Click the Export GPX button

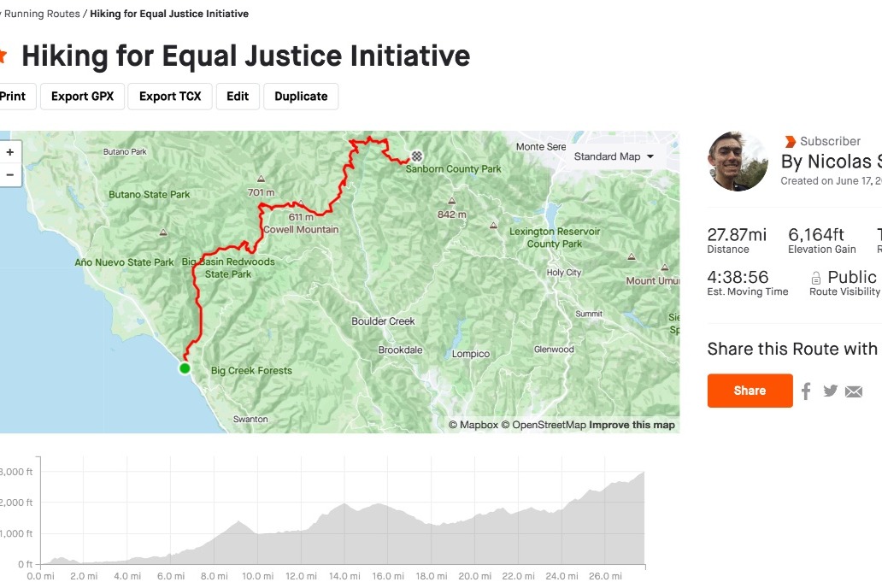[x=83, y=97]
